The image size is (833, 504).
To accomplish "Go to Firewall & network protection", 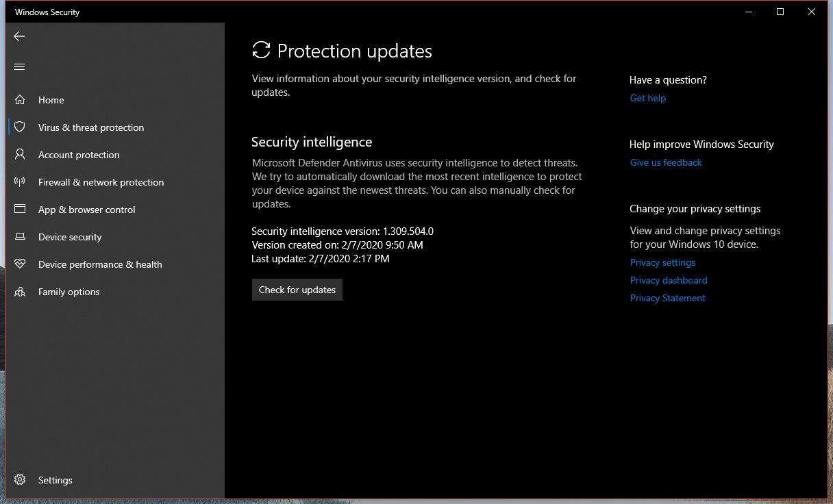I will [x=115, y=182].
